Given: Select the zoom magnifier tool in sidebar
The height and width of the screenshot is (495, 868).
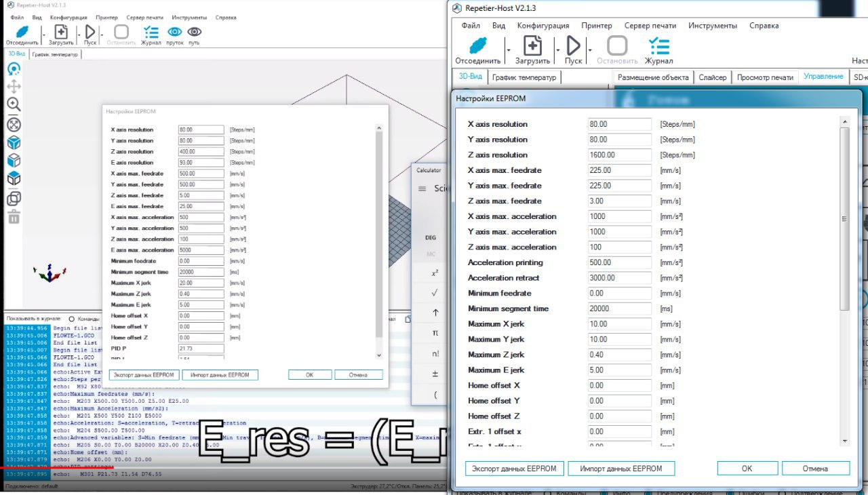Looking at the screenshot, I should [x=14, y=104].
